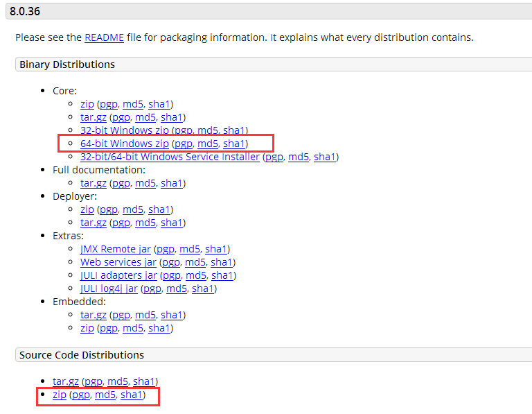Viewport: 532px width, 414px height.
Task: Open pgp link for Windows Service Installer
Action: pyautogui.click(x=274, y=157)
